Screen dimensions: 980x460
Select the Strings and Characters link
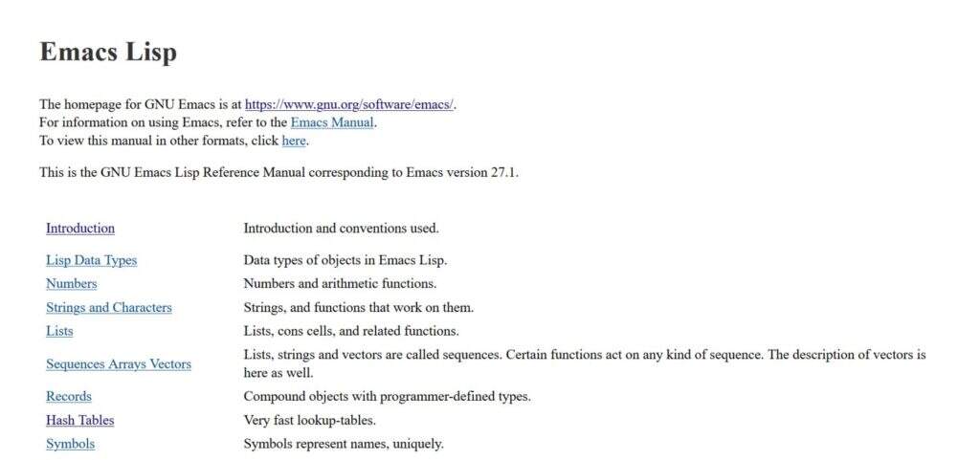point(109,307)
